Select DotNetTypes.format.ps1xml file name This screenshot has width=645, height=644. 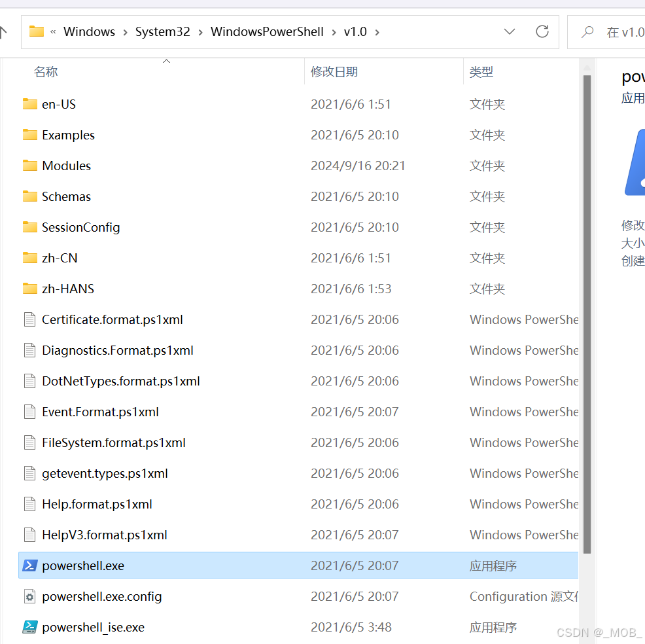click(x=121, y=382)
